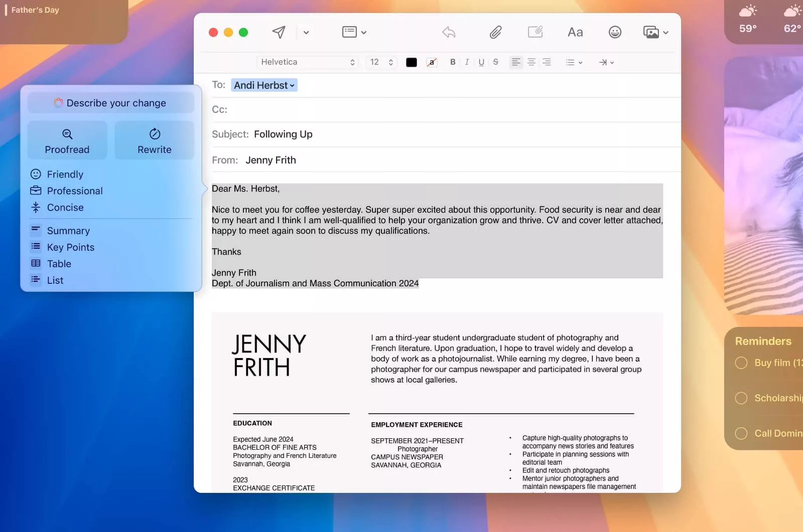Toggle bold text formatting
Image resolution: width=803 pixels, height=532 pixels.
[453, 62]
